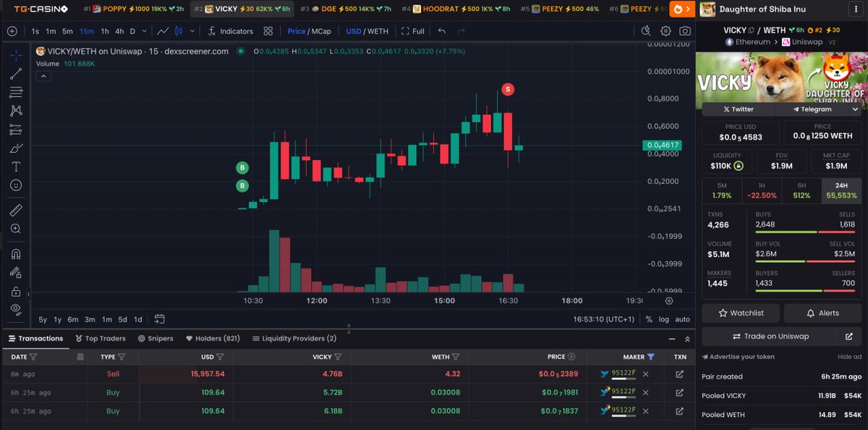Select the crosshair cursor tool

(16, 55)
